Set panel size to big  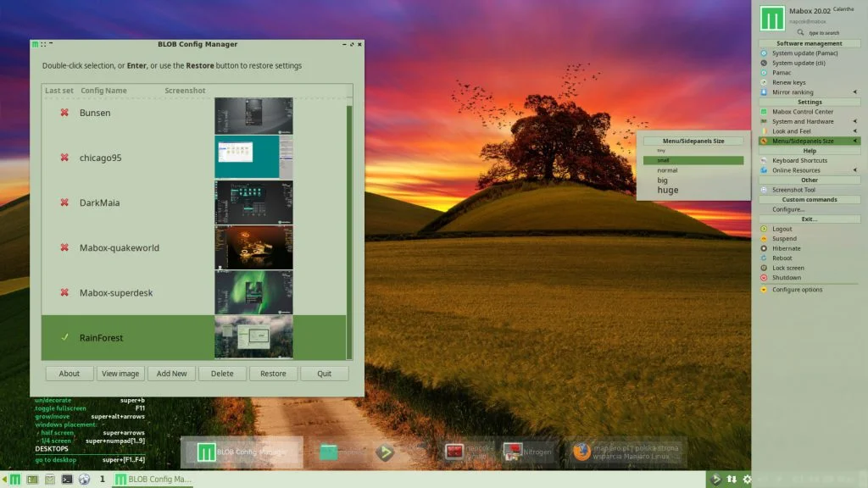693,180
